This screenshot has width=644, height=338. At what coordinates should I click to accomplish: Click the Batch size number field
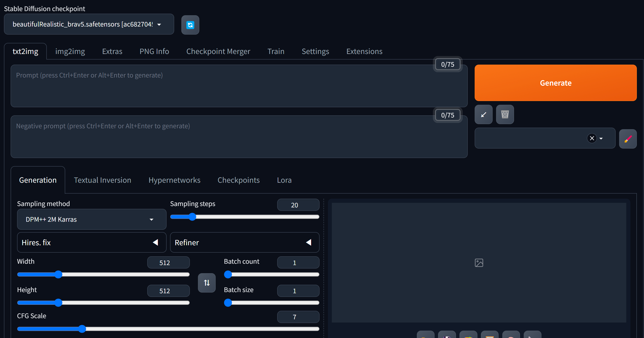(298, 291)
